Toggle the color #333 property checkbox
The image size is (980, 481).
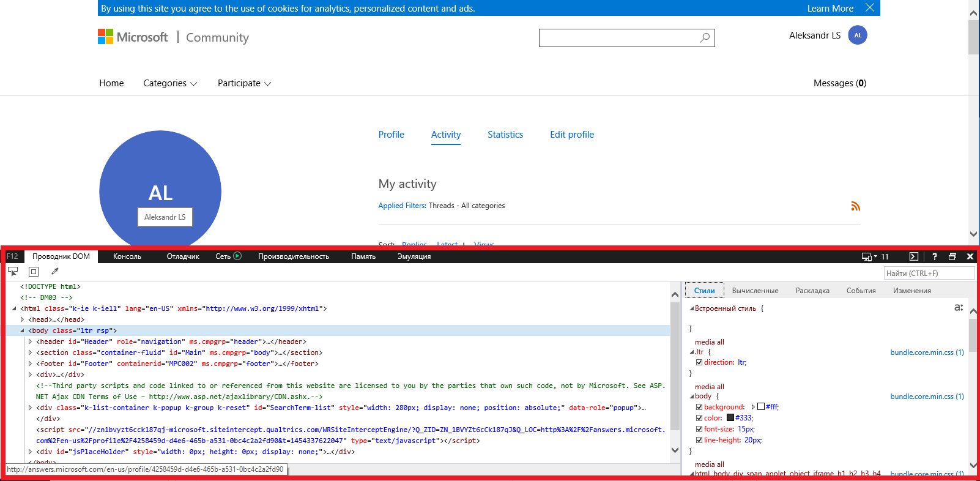click(699, 418)
